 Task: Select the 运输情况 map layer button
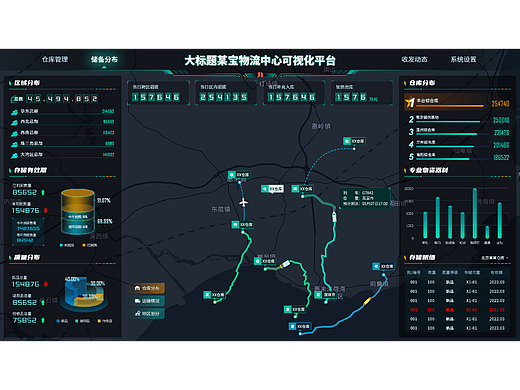pos(147,301)
